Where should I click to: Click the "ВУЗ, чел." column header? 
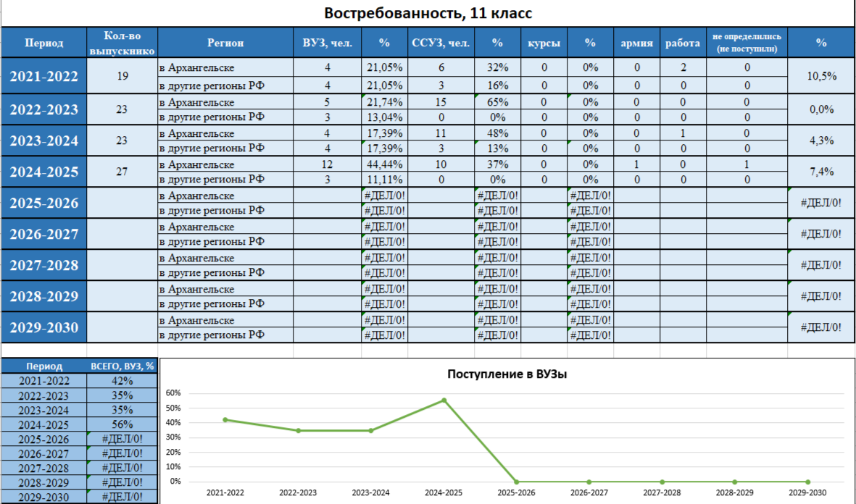pos(327,43)
